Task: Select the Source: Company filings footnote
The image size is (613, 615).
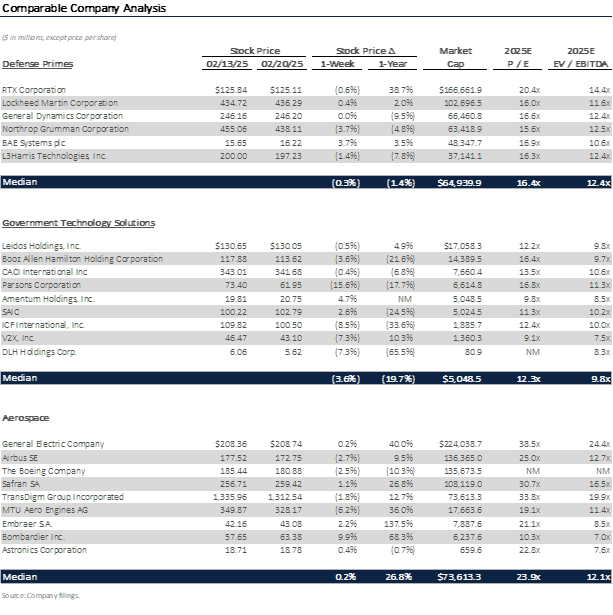Action: click(41, 595)
